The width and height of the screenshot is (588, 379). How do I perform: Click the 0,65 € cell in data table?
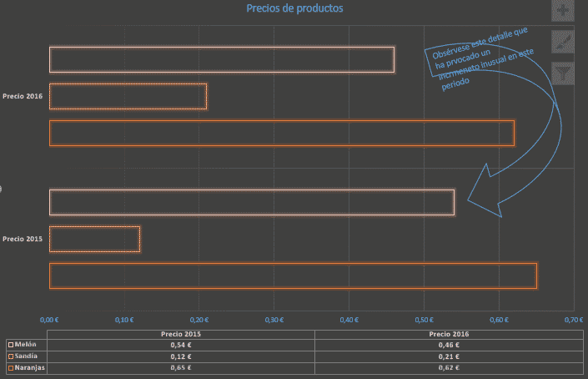click(181, 368)
